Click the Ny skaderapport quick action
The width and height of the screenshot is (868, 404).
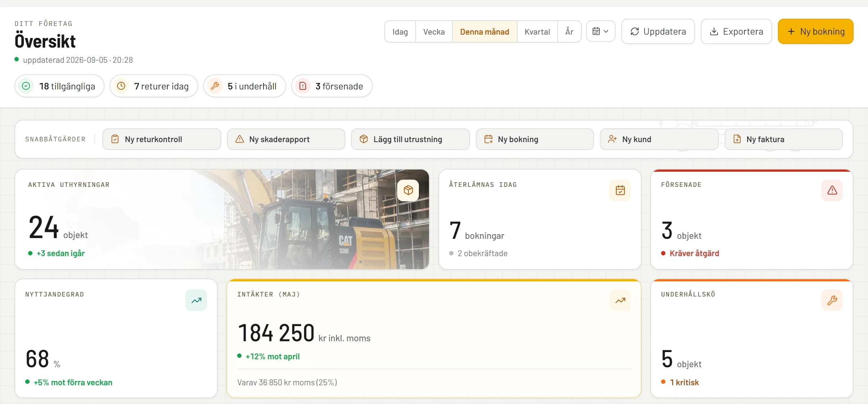286,139
